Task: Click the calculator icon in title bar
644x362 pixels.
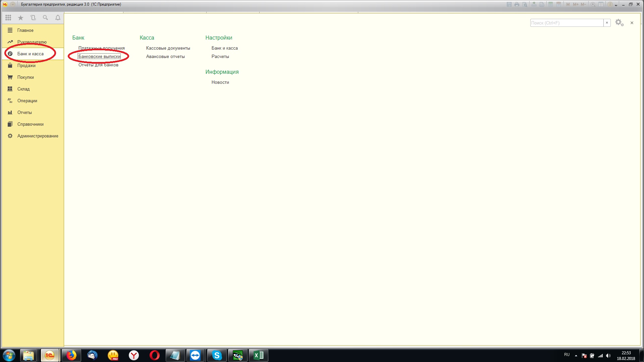Action: (550, 4)
